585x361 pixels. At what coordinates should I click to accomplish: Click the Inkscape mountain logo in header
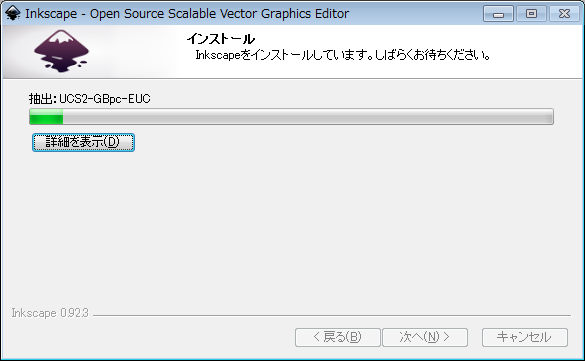61,51
